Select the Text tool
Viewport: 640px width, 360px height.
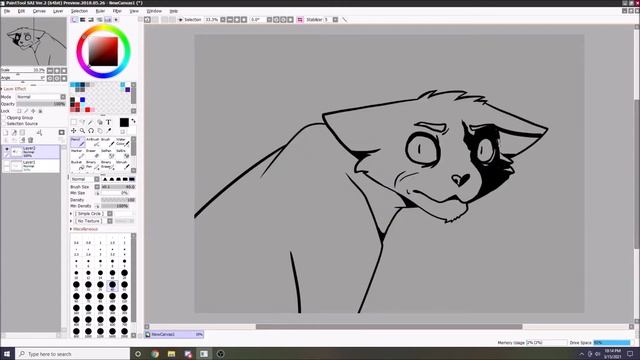109,122
